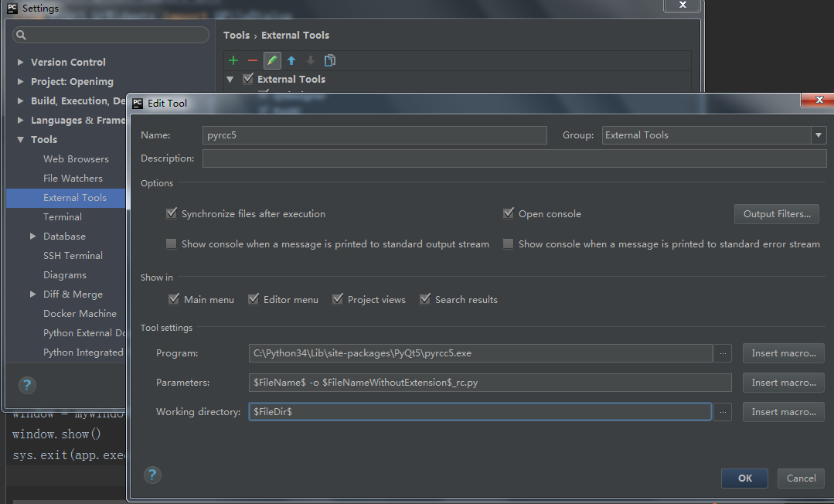Move tool up with blue arrow icon

click(x=291, y=60)
